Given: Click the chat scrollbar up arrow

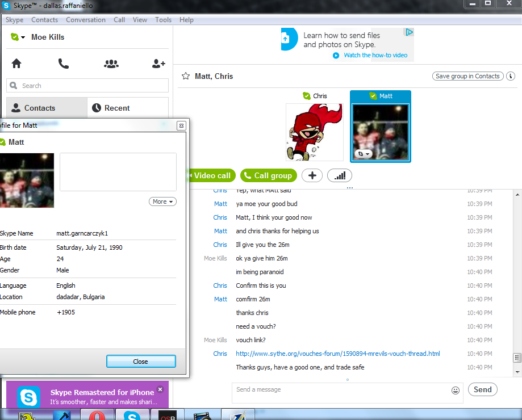Looking at the screenshot, I should pos(517,195).
